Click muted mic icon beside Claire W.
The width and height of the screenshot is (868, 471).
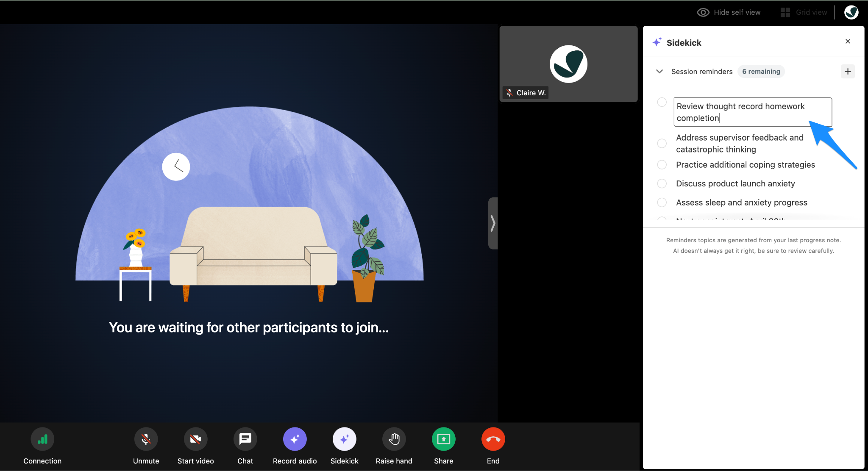click(509, 93)
